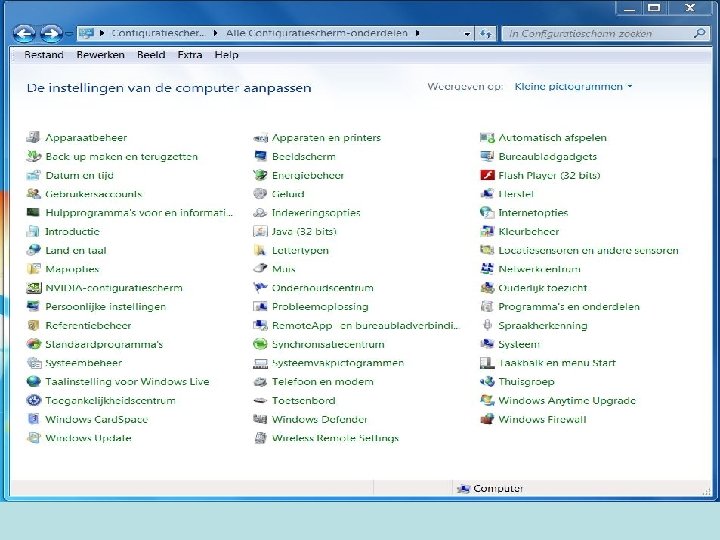Click the search magnifier icon
Screen dimensions: 720x540
point(700,33)
